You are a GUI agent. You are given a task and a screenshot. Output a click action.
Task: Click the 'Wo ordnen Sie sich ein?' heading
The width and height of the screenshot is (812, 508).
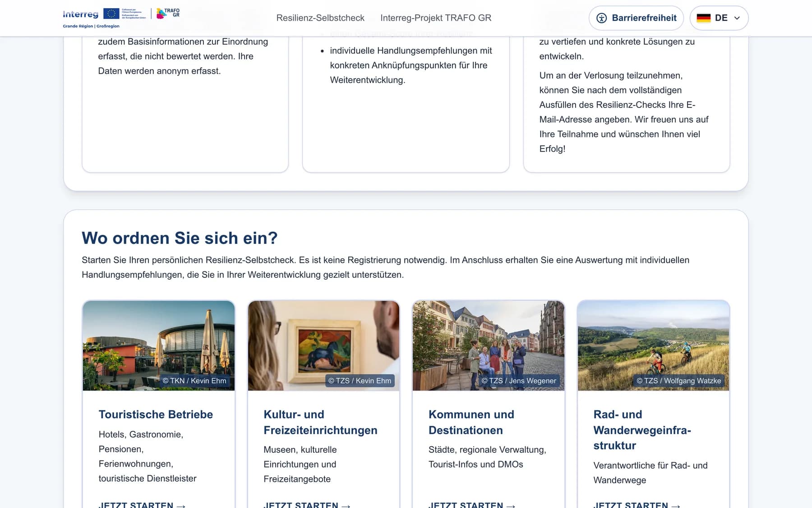[180, 238]
